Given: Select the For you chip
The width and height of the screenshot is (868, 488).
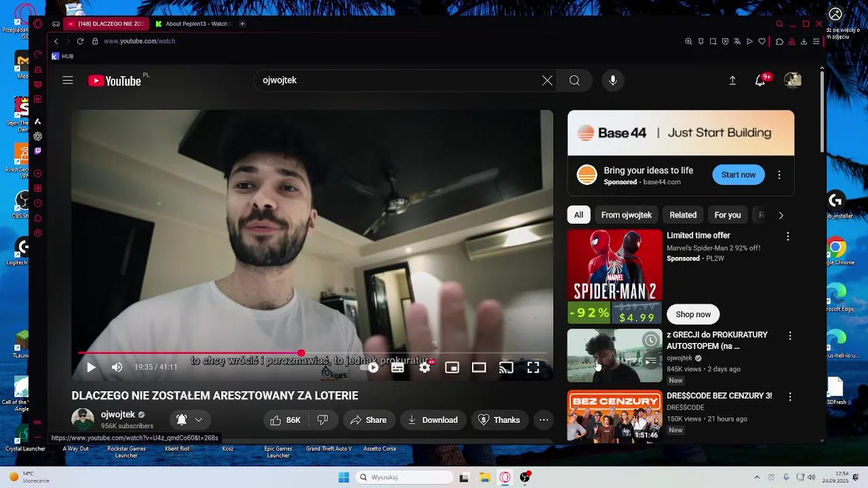Looking at the screenshot, I should pos(728,215).
